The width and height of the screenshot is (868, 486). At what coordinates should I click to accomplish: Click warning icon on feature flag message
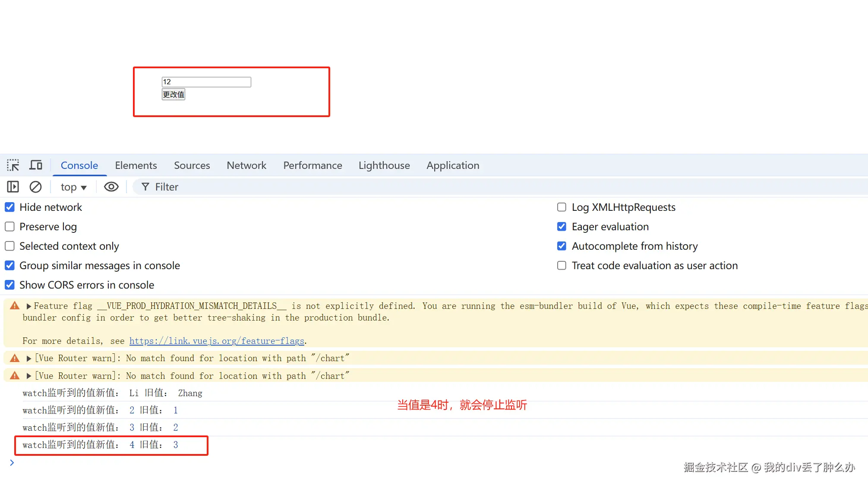(x=15, y=306)
